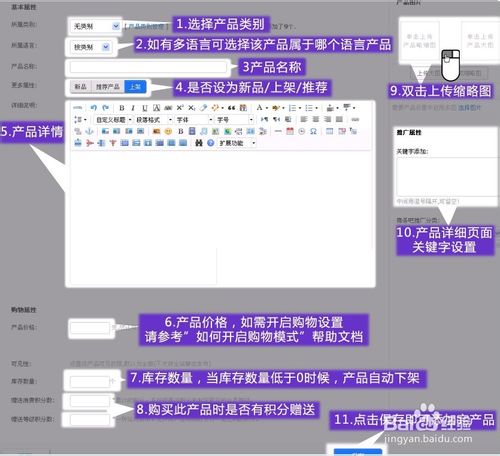Click the product large image upload box
Screen dimensions: 500x456
(x=480, y=41)
